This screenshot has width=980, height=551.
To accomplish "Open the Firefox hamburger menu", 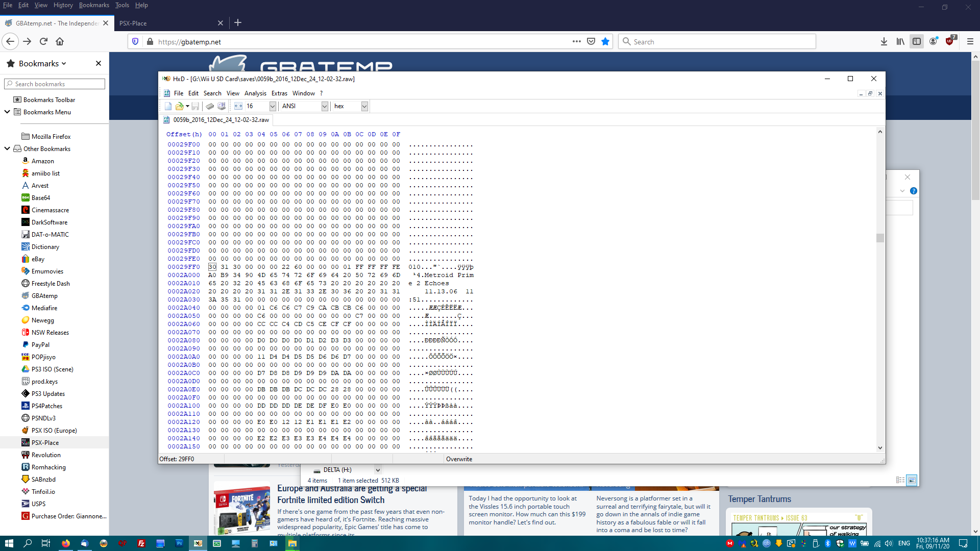I will tap(970, 42).
